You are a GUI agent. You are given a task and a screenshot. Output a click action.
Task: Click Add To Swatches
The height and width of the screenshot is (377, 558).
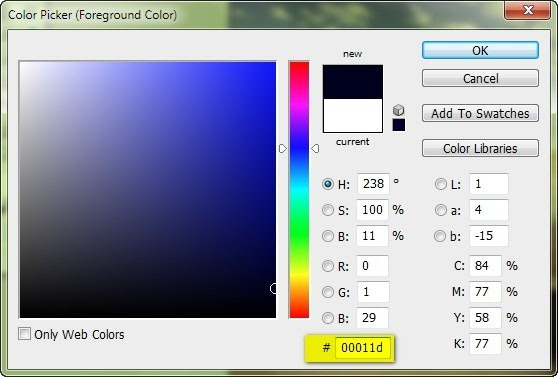pos(480,113)
